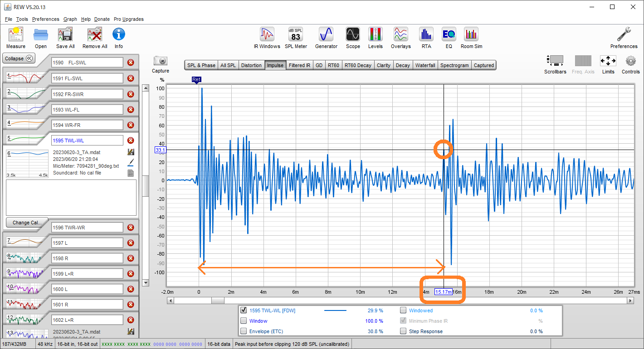
Task: Enable the Envelope (ETC) checkbox
Action: click(244, 331)
